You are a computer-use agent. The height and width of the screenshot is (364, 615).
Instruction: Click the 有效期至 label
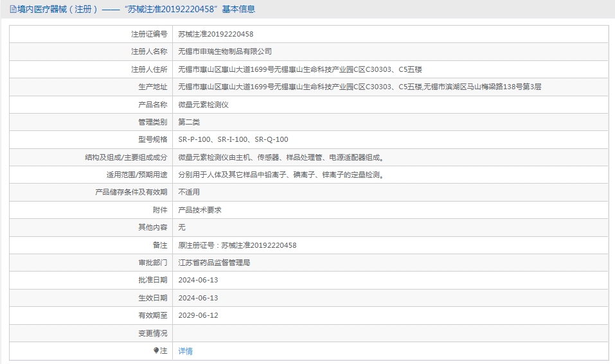coord(152,315)
